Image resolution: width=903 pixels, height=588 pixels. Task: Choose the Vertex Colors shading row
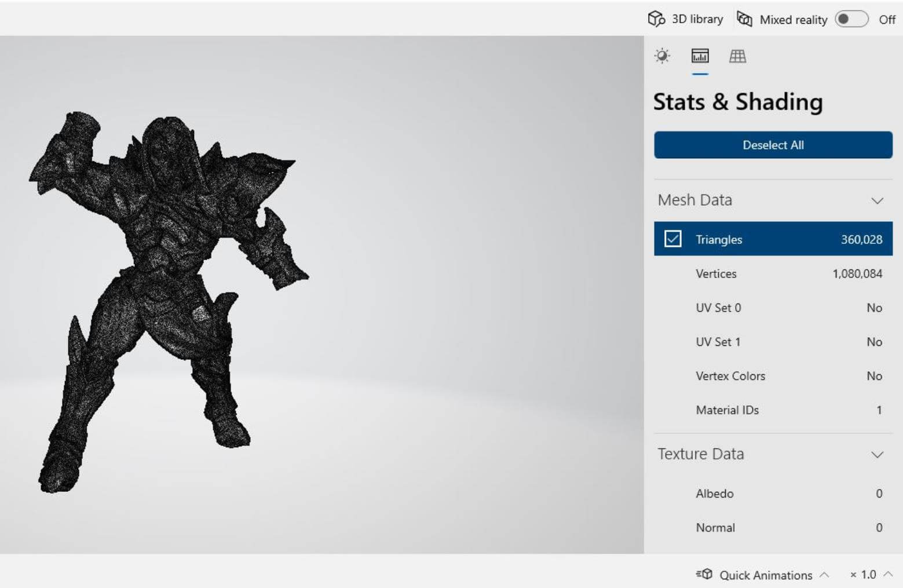773,376
